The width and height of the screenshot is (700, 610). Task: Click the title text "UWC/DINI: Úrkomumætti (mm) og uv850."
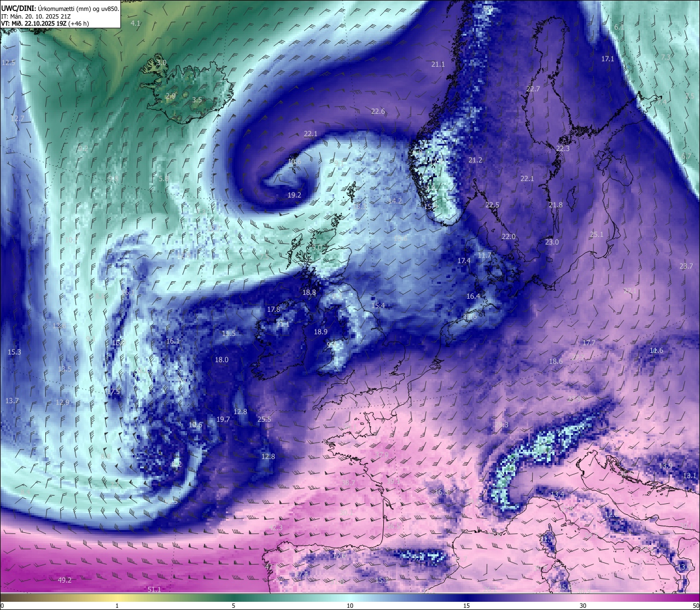60,8
